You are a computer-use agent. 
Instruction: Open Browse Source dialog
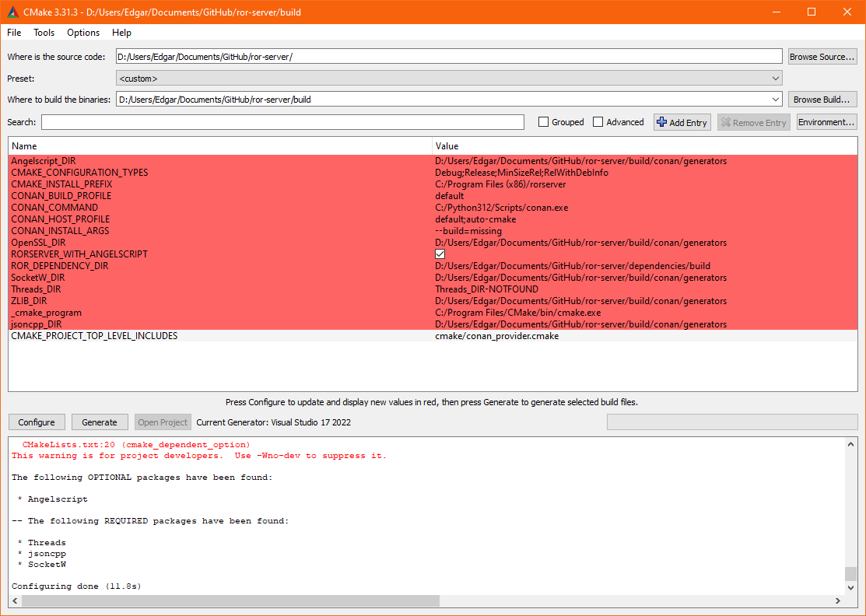pos(822,55)
